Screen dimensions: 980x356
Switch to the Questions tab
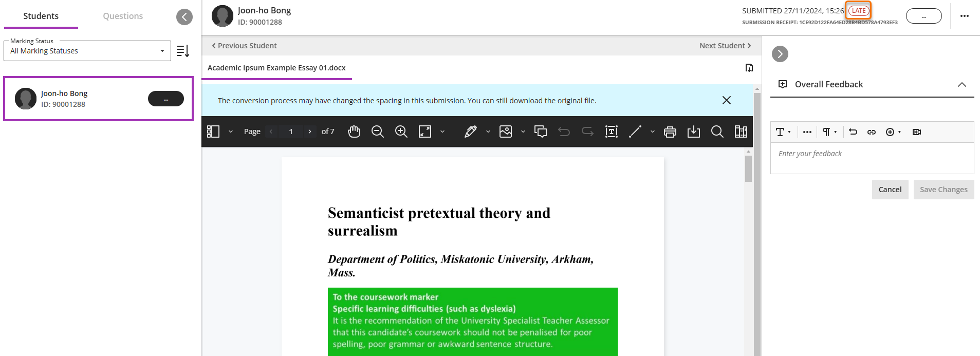point(123,16)
